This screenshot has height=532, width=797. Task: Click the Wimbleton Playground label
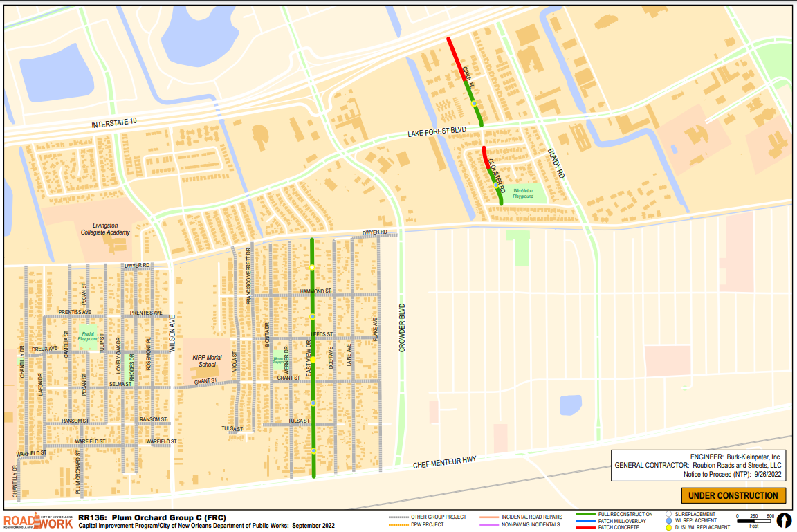click(x=523, y=194)
